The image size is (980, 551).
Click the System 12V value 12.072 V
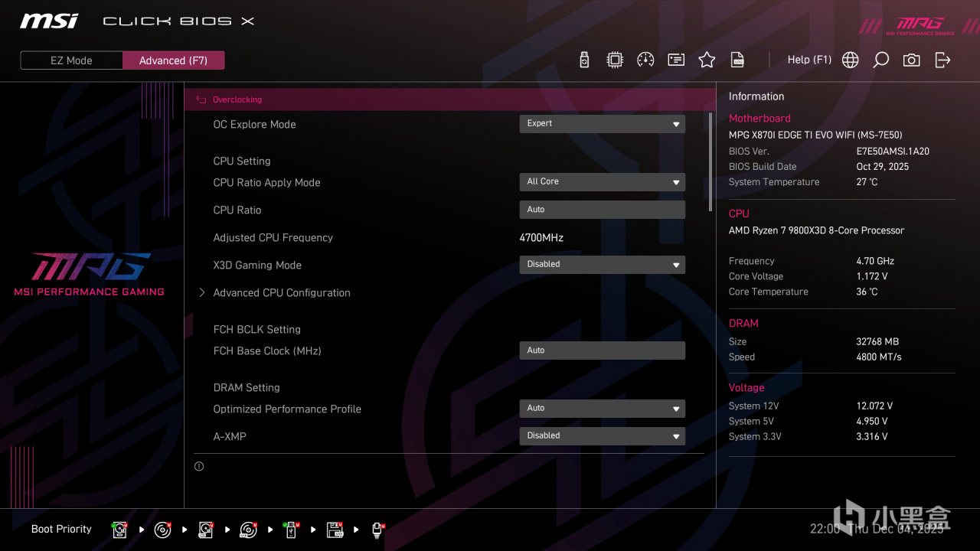(x=874, y=406)
